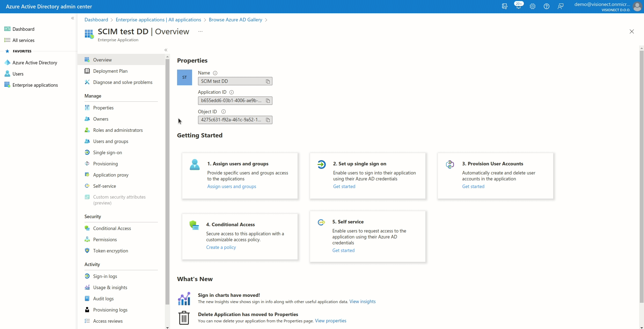Screen dimensions: 644x329
Task: Click the copy icon beside Name field
Action: tap(268, 81)
